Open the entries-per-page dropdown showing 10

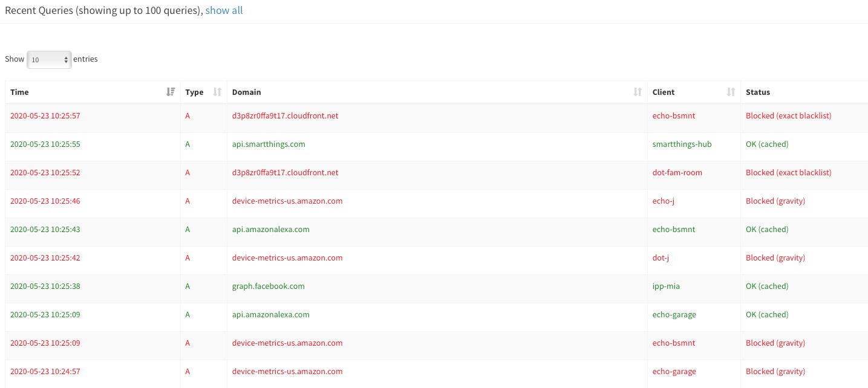tap(50, 60)
